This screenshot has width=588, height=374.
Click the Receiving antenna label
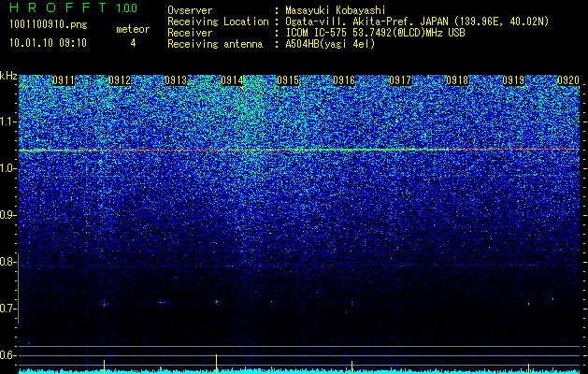click(x=215, y=44)
